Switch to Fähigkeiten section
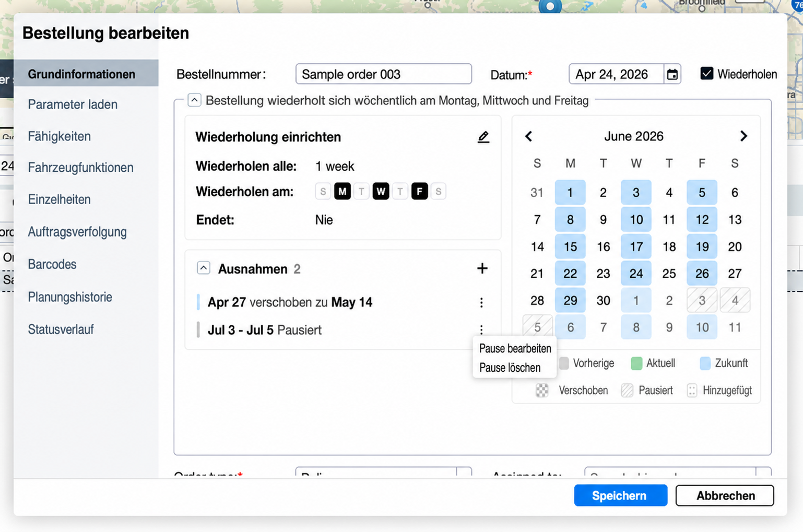This screenshot has width=803, height=532. click(59, 136)
